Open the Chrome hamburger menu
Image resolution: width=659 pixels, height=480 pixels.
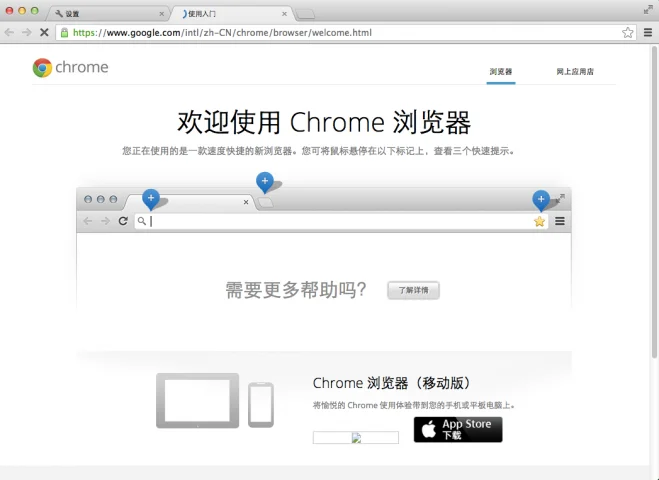[648, 32]
